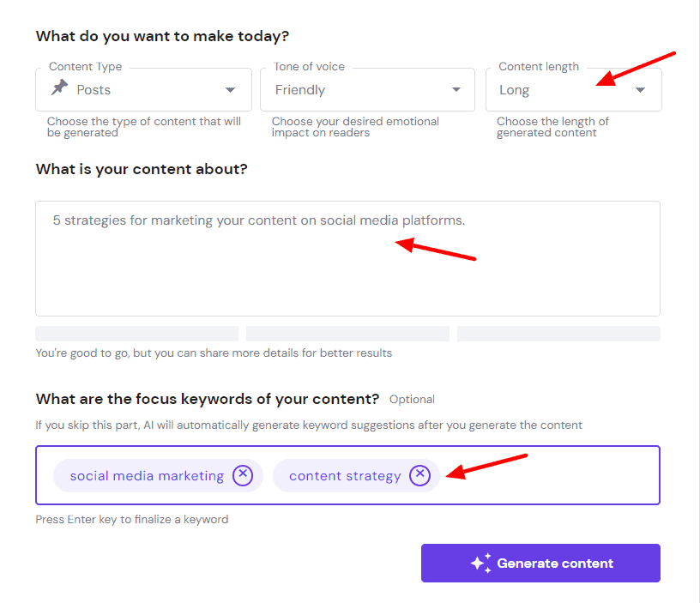Focus the content description text area
The width and height of the screenshot is (700, 603).
[x=347, y=266]
